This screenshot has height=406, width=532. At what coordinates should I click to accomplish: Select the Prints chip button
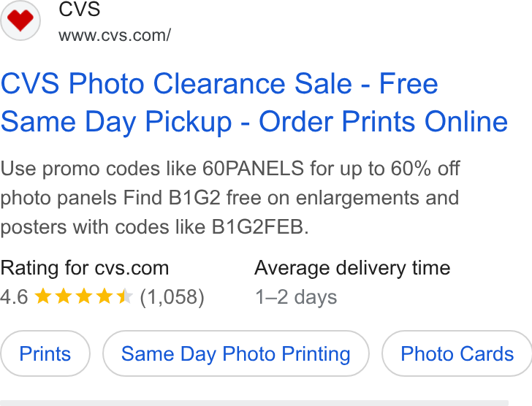point(45,353)
